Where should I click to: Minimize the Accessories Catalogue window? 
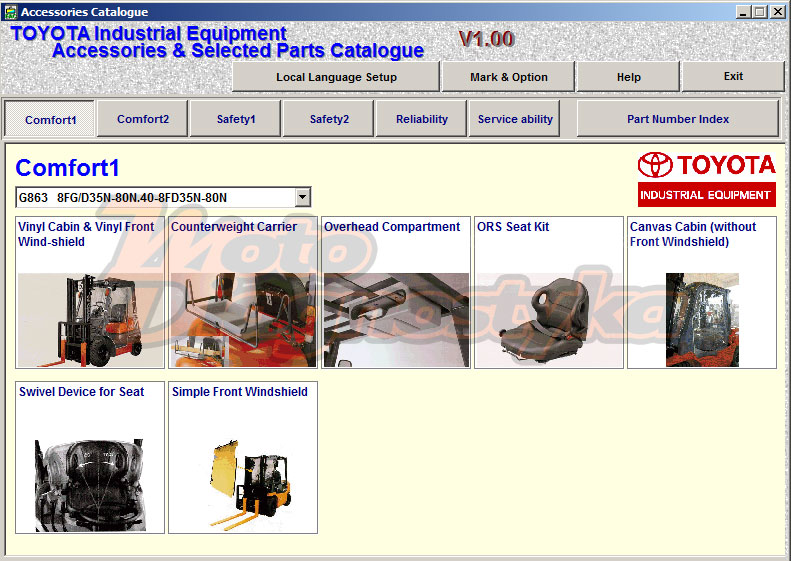coord(742,12)
